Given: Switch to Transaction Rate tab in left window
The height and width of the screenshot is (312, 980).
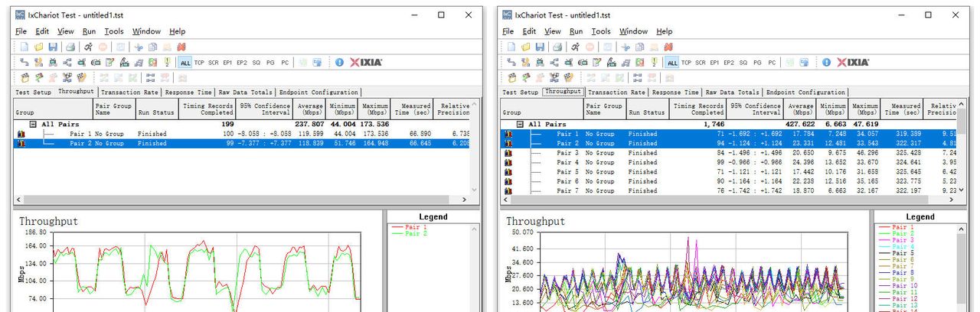Looking at the screenshot, I should pyautogui.click(x=129, y=93).
